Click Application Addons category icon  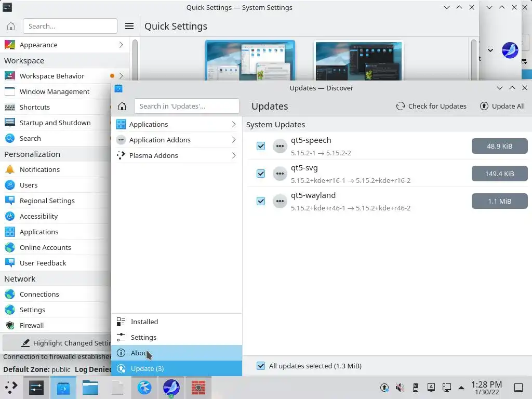(121, 140)
